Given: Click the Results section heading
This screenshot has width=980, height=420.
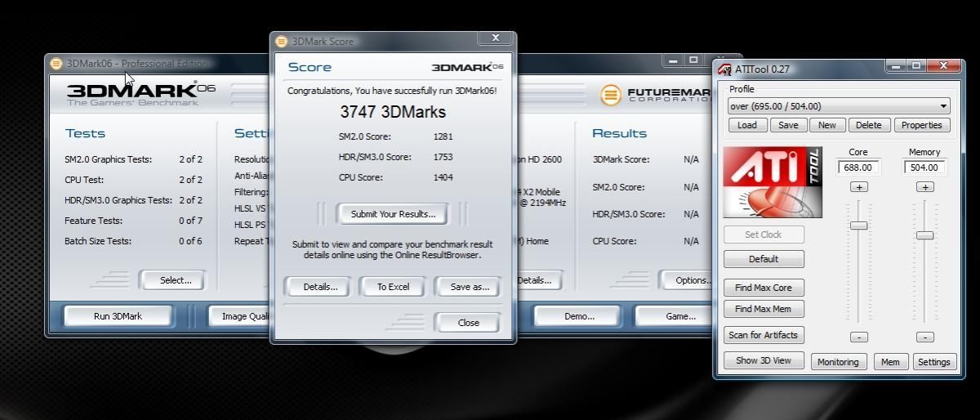Looking at the screenshot, I should (619, 133).
